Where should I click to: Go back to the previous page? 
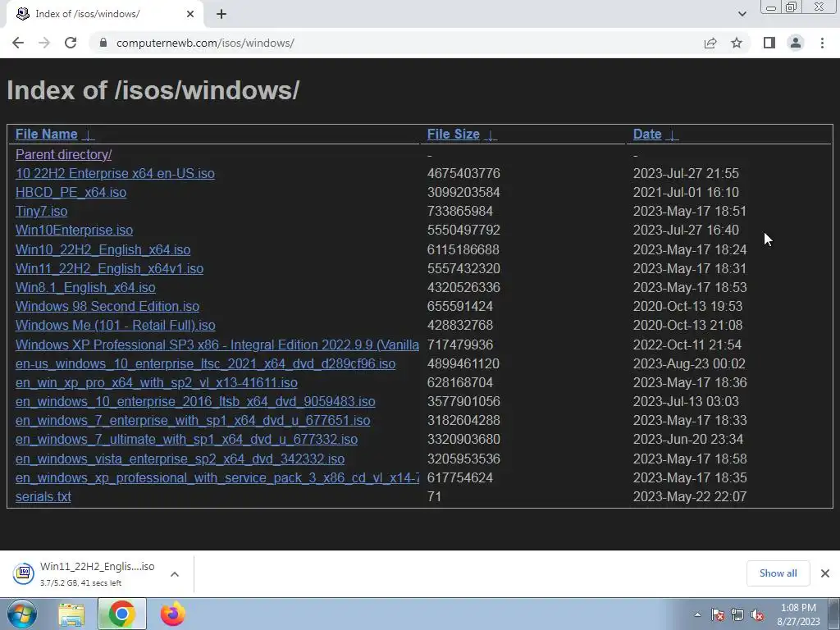click(18, 43)
